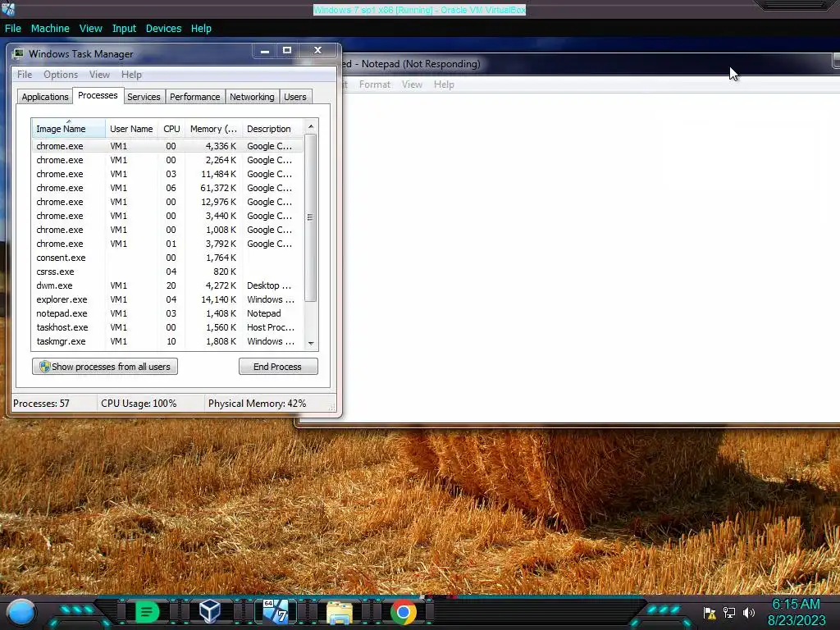Image resolution: width=840 pixels, height=630 pixels.
Task: Click the End Process button
Action: tap(278, 367)
